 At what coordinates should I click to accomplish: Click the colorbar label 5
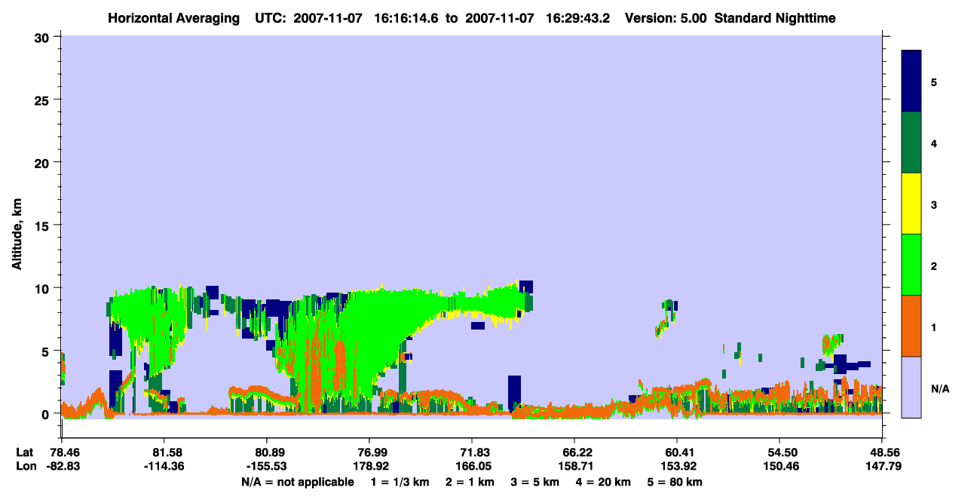tap(934, 81)
